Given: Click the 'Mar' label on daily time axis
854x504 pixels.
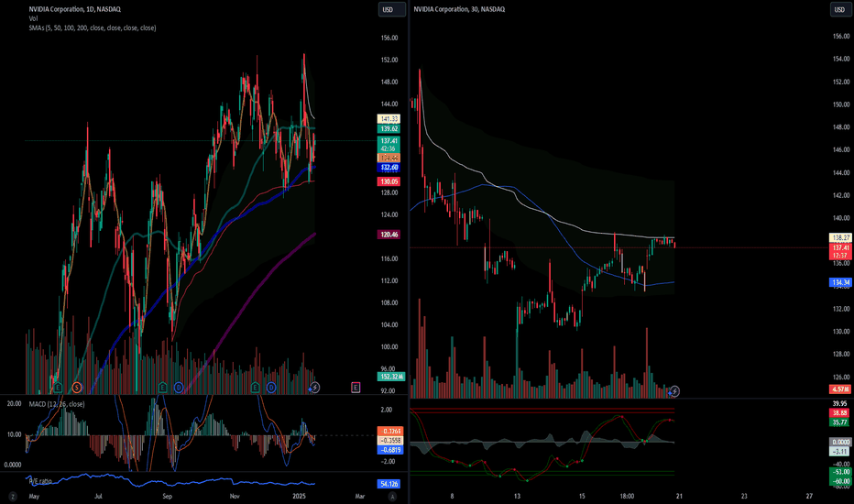Looking at the screenshot, I should point(360,497).
